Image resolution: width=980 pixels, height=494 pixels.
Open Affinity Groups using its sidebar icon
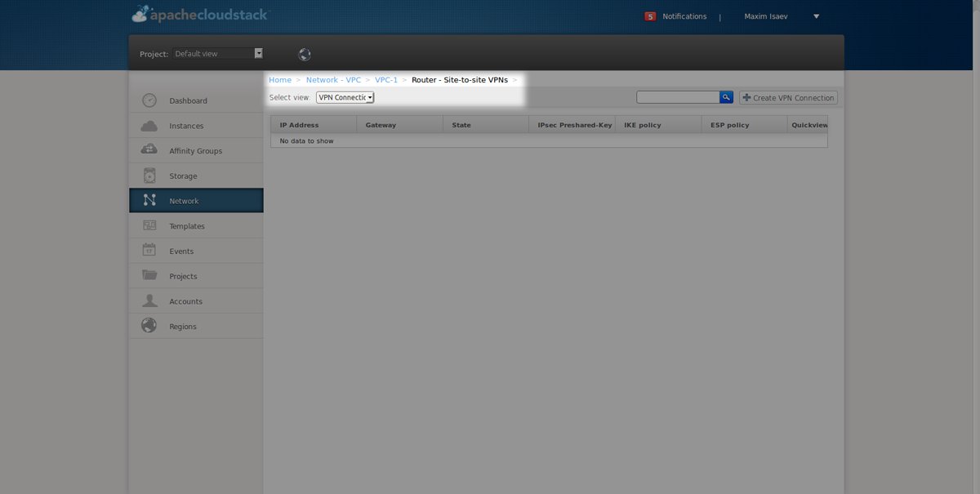point(149,150)
